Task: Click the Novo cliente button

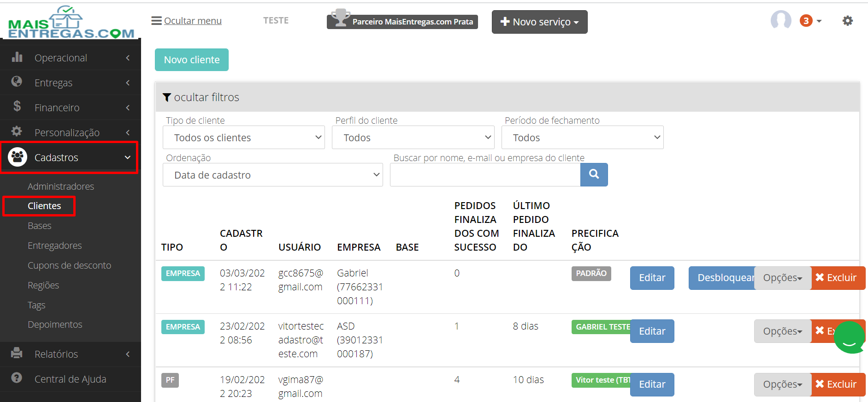Action: (x=192, y=60)
